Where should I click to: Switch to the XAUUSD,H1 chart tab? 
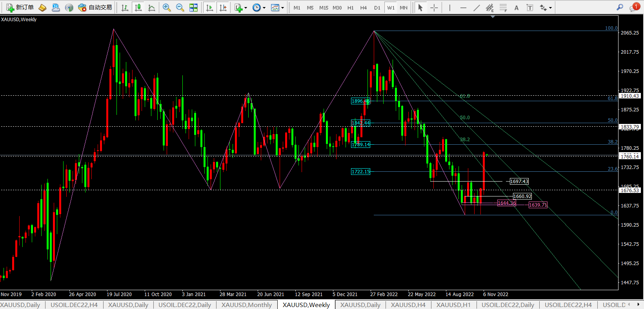[x=453, y=305]
